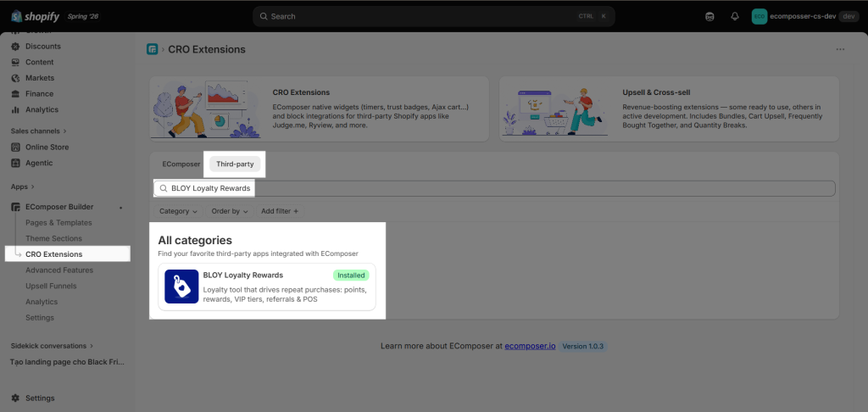Click the Agentic channel icon
Screen dimensions: 868x412
pyautogui.click(x=15, y=163)
